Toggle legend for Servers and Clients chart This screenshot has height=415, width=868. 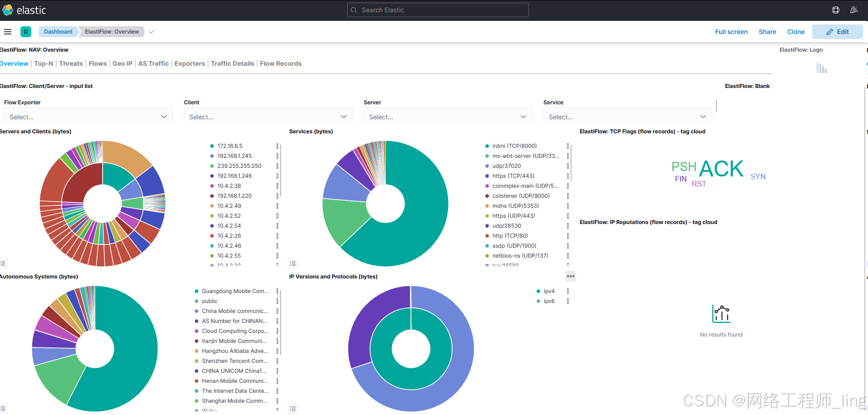[3, 264]
